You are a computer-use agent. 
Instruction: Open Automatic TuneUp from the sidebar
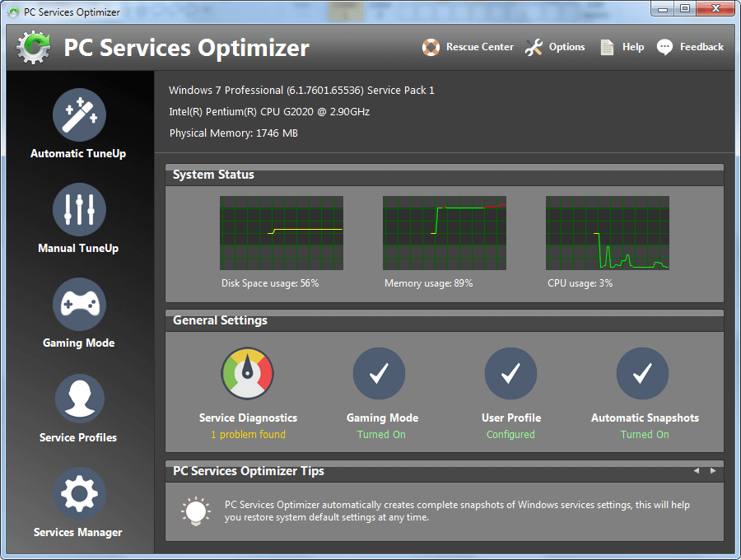[x=78, y=124]
